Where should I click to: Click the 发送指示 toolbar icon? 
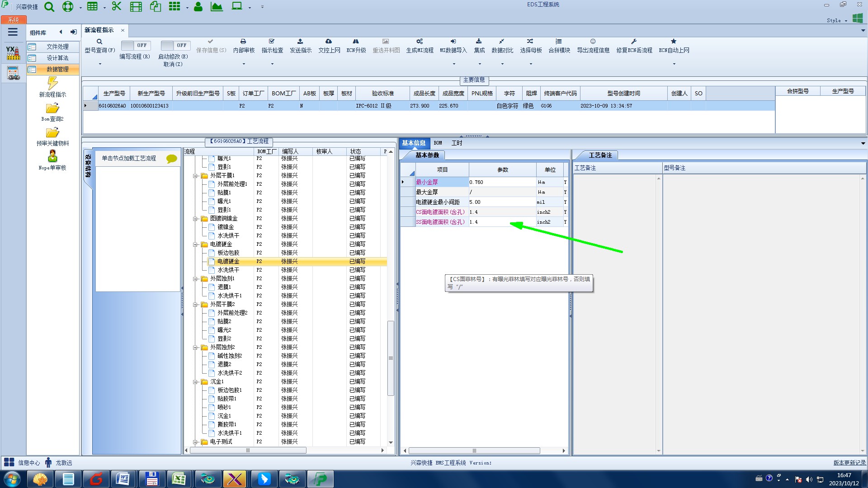(x=300, y=42)
